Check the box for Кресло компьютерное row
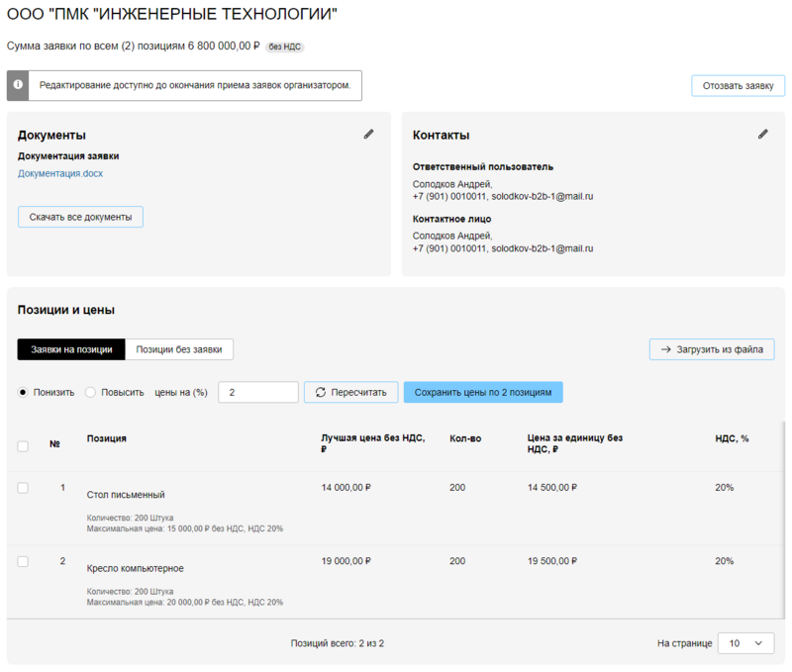The width and height of the screenshot is (792, 672). [x=24, y=562]
